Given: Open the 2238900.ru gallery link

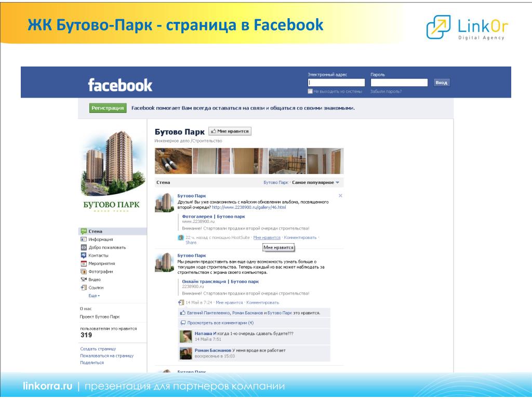Looking at the screenshot, I should click(x=249, y=207).
